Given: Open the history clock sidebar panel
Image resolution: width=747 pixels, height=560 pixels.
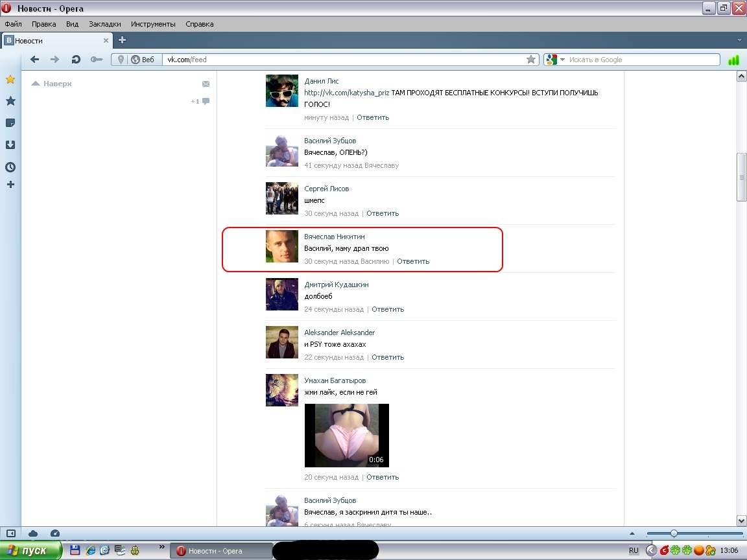Looking at the screenshot, I should point(10,167).
